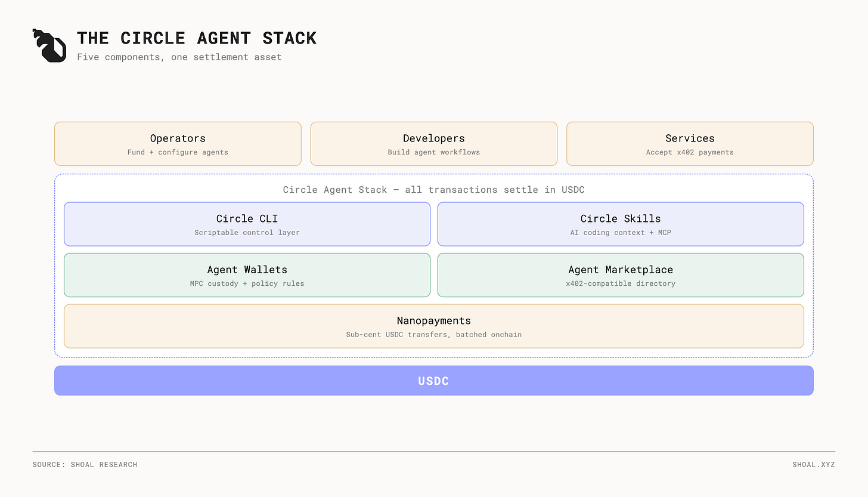The width and height of the screenshot is (868, 497).
Task: Select the Services box
Action: pos(690,144)
